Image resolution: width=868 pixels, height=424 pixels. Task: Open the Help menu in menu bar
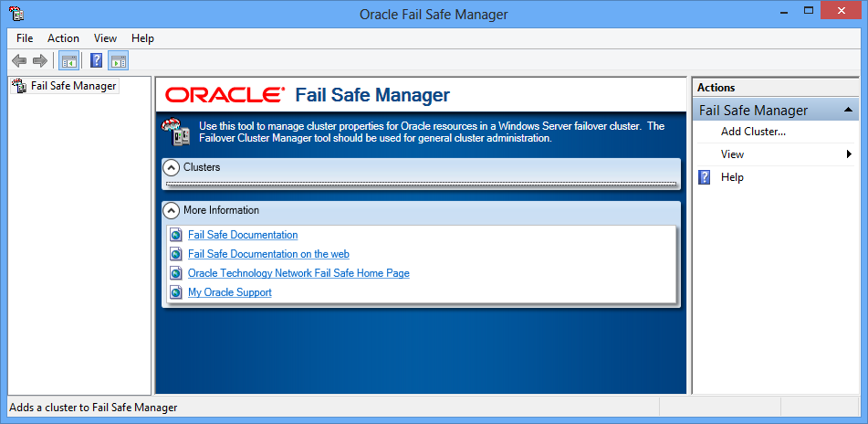142,38
